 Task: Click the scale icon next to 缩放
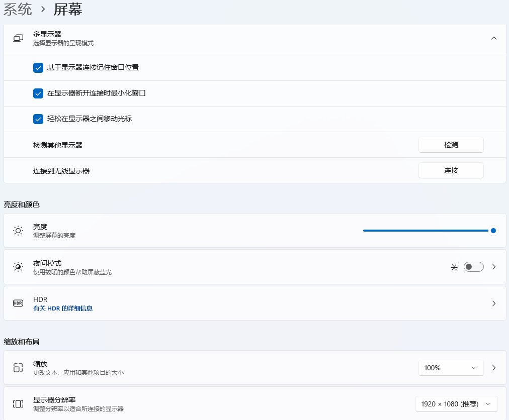pos(18,368)
